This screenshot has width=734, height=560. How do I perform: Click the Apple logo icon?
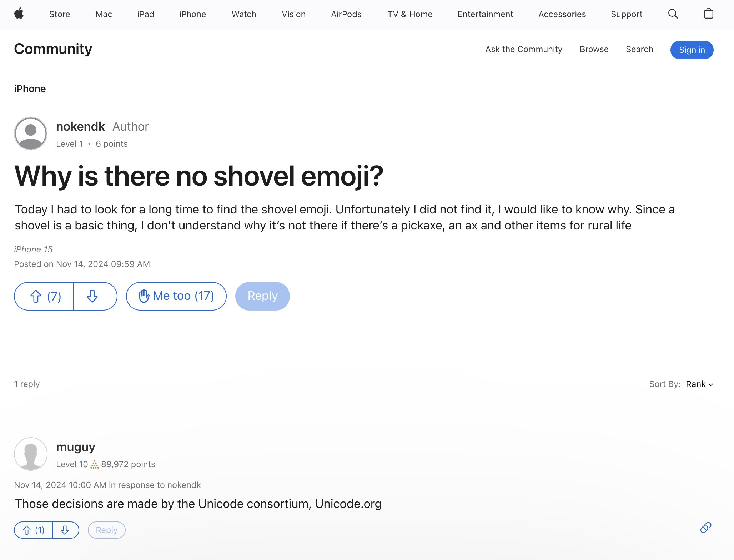coord(19,14)
